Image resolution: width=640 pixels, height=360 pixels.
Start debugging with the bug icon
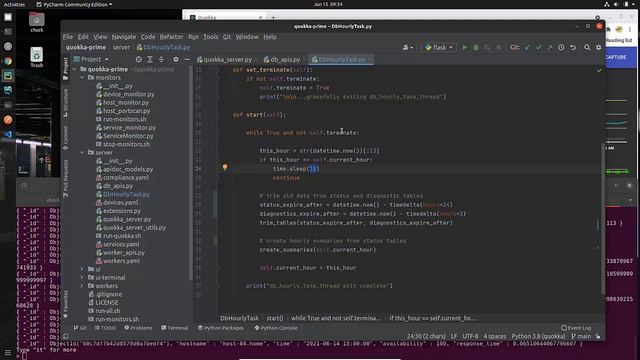click(476, 47)
